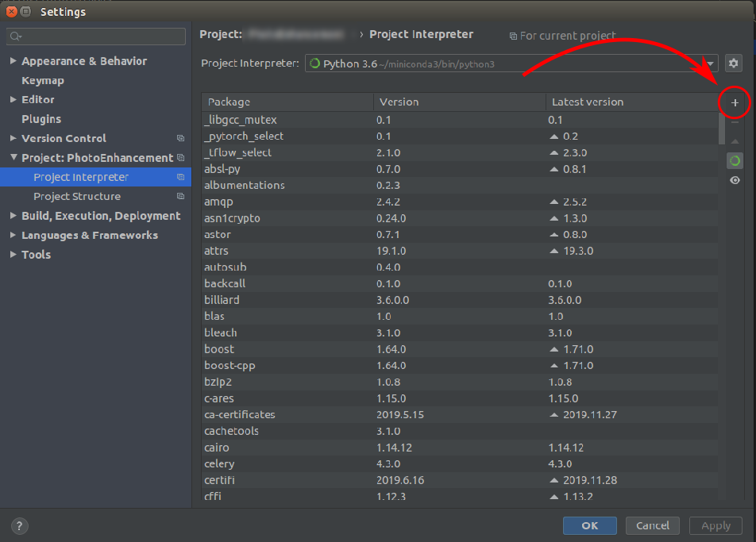Select the billiard package row

pyautogui.click(x=460, y=300)
